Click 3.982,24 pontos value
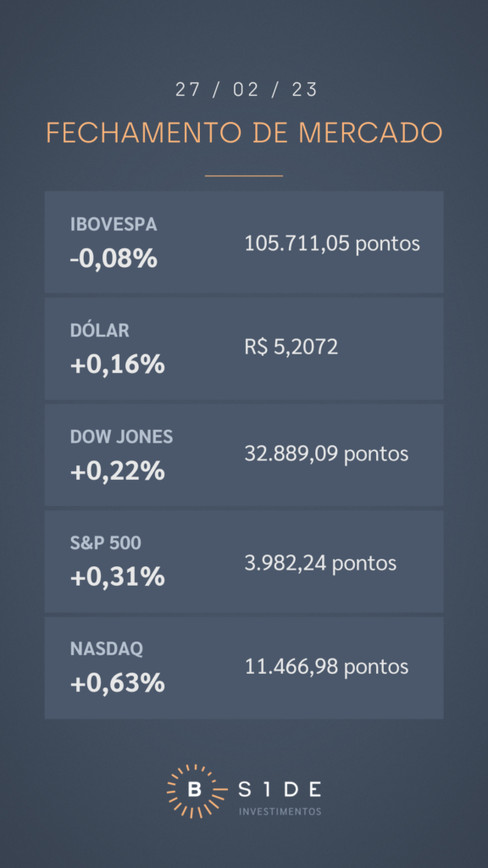Image resolution: width=488 pixels, height=868 pixels. click(320, 563)
